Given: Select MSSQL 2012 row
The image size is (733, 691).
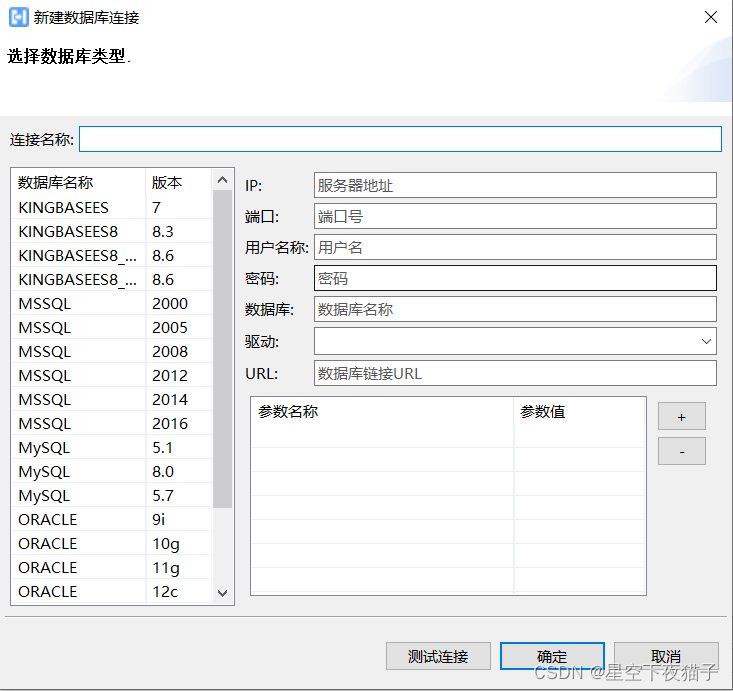Looking at the screenshot, I should (x=112, y=375).
